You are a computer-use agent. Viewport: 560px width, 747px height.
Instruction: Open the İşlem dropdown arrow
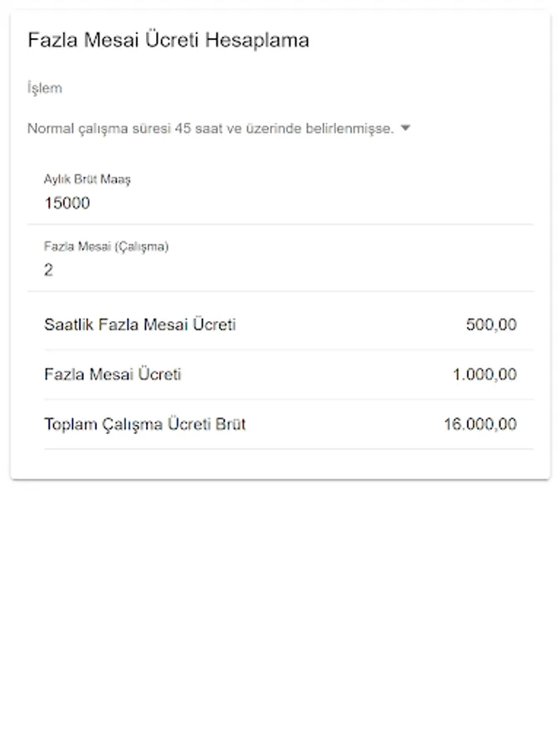click(405, 129)
